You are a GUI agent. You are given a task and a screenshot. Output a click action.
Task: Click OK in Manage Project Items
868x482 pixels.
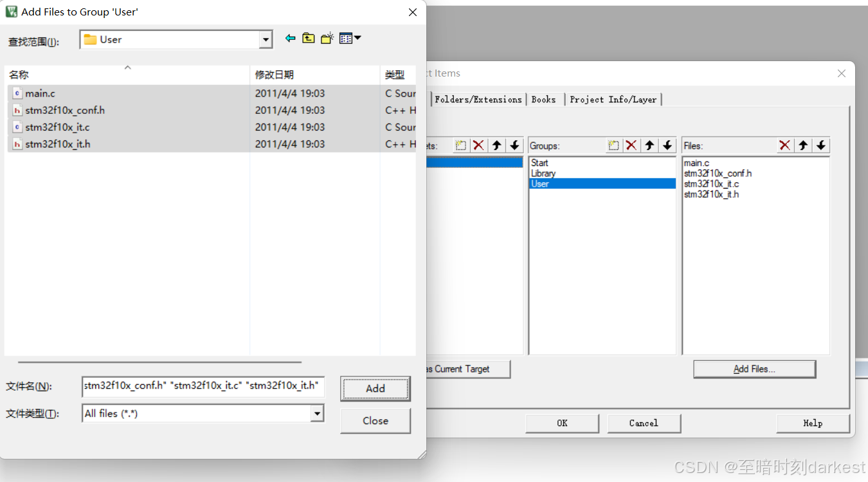[562, 423]
